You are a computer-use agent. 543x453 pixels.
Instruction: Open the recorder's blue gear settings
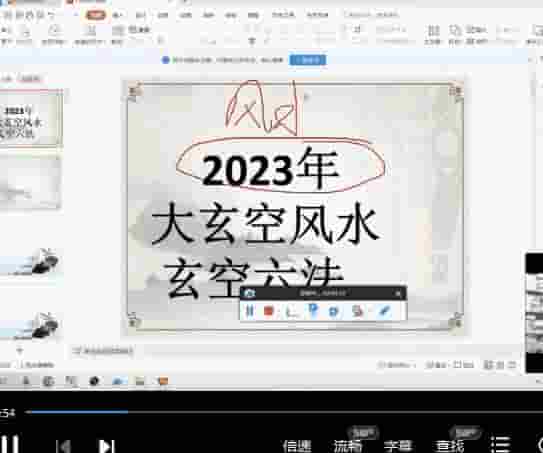coord(333,311)
